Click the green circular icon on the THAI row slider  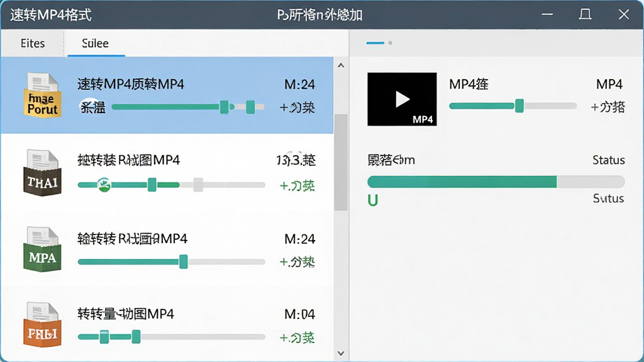104,185
